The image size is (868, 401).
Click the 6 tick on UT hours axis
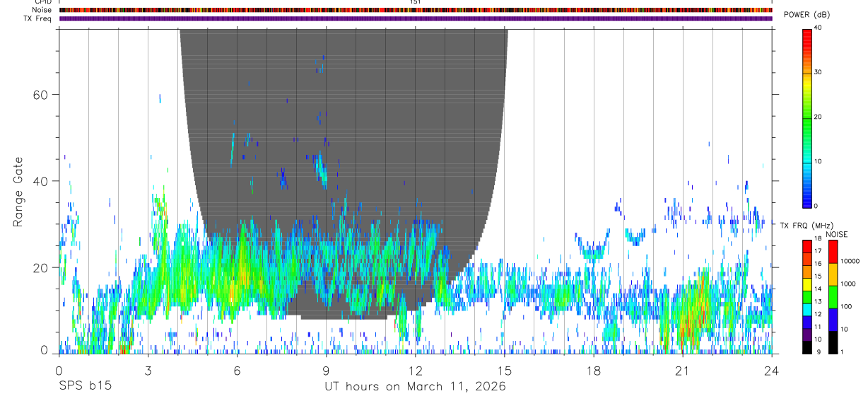point(237,371)
